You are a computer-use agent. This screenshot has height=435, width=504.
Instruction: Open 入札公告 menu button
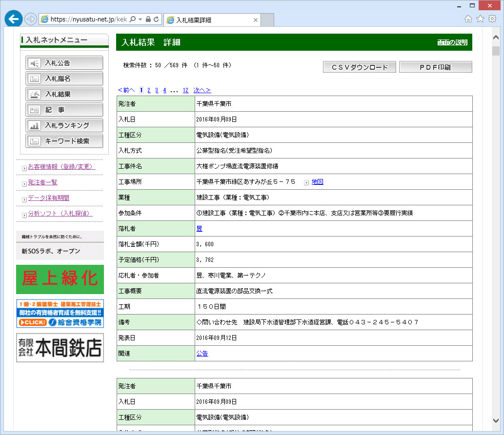tap(64, 63)
